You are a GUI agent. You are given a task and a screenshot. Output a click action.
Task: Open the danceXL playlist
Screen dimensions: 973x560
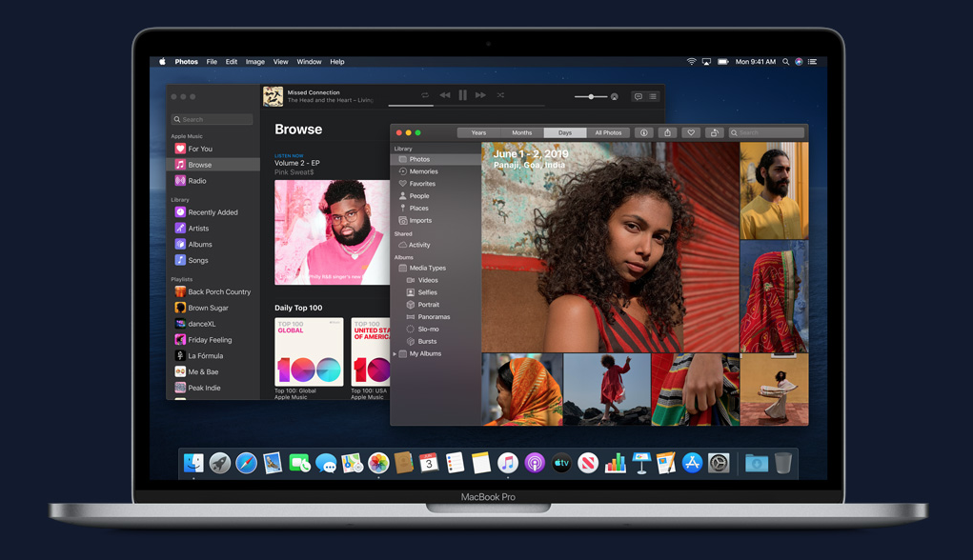point(213,324)
